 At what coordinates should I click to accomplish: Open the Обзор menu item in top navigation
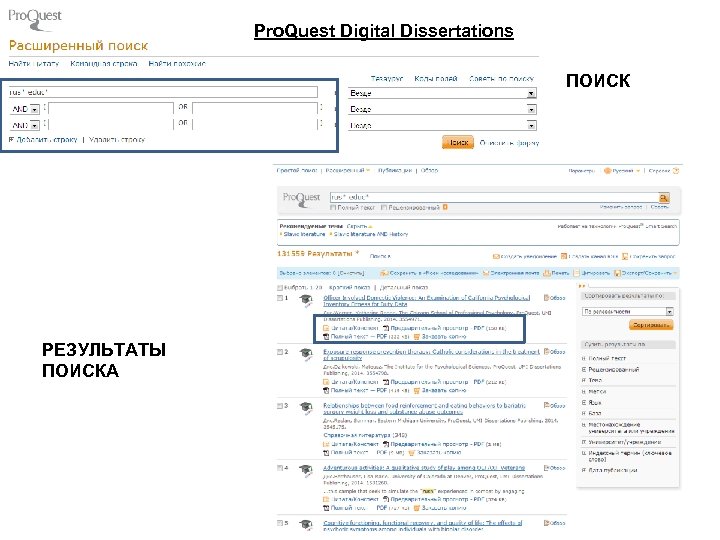[429, 170]
